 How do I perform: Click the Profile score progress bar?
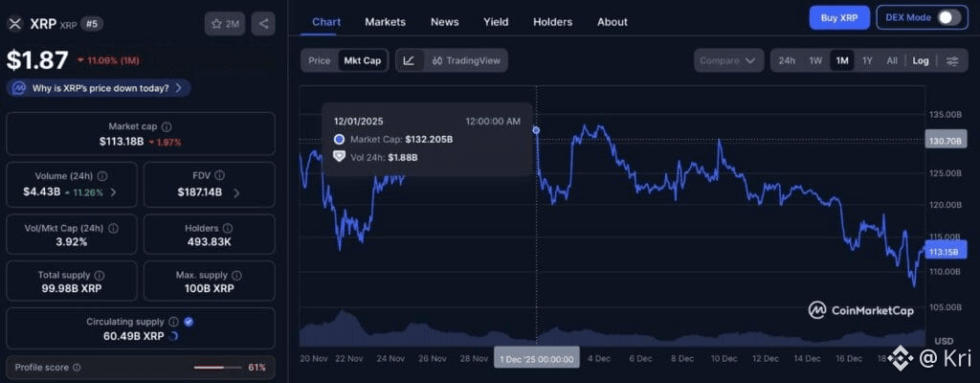(217, 368)
